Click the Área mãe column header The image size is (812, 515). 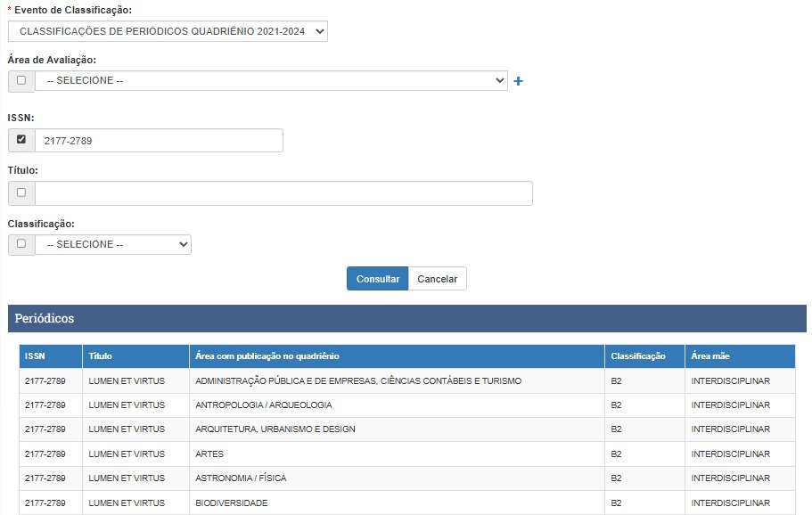(x=710, y=356)
